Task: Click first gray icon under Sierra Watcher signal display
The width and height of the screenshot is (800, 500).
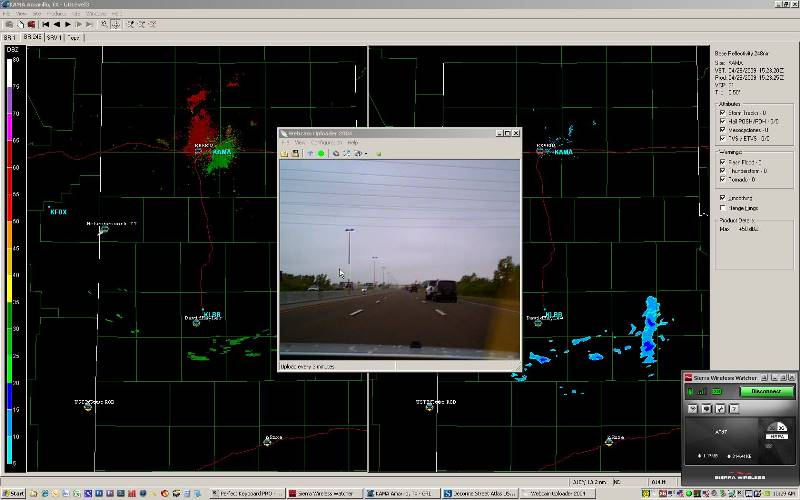Action: (x=693, y=409)
